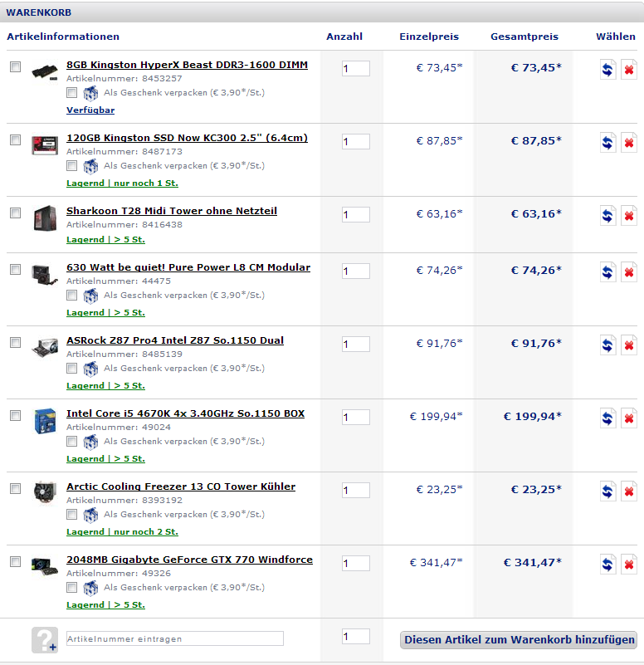Open ASRock Z87 Pro4 product page

[x=175, y=340]
